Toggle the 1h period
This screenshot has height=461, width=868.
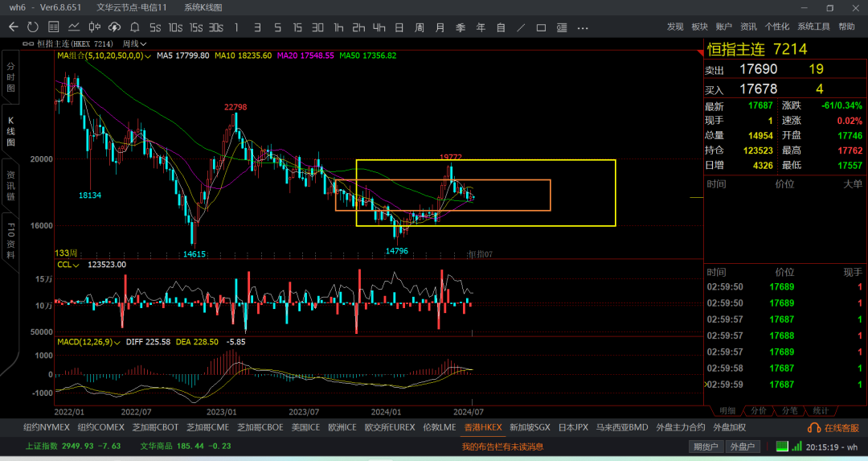coord(338,27)
